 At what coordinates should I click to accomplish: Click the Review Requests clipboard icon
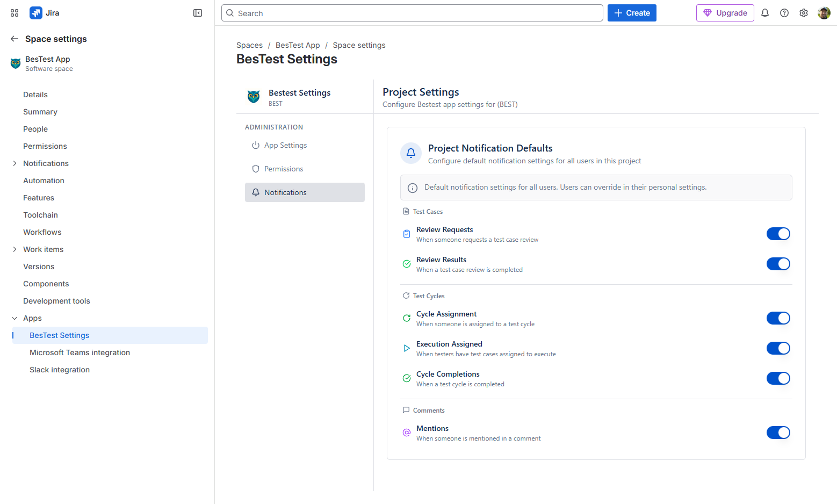point(407,234)
